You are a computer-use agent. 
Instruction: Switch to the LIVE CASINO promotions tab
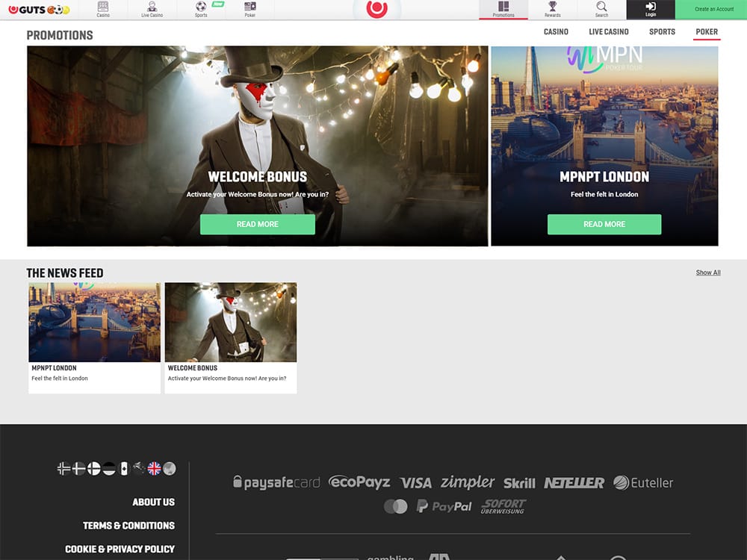pos(609,32)
